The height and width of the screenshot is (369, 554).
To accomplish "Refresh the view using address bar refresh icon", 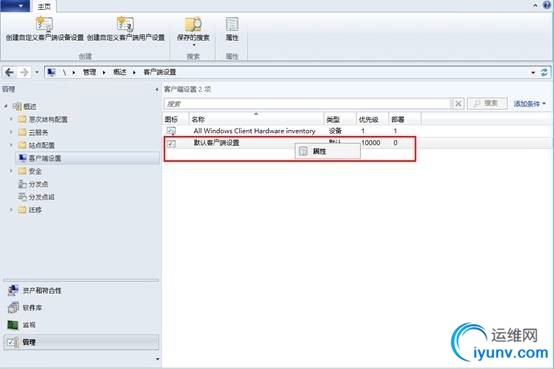I will point(544,72).
